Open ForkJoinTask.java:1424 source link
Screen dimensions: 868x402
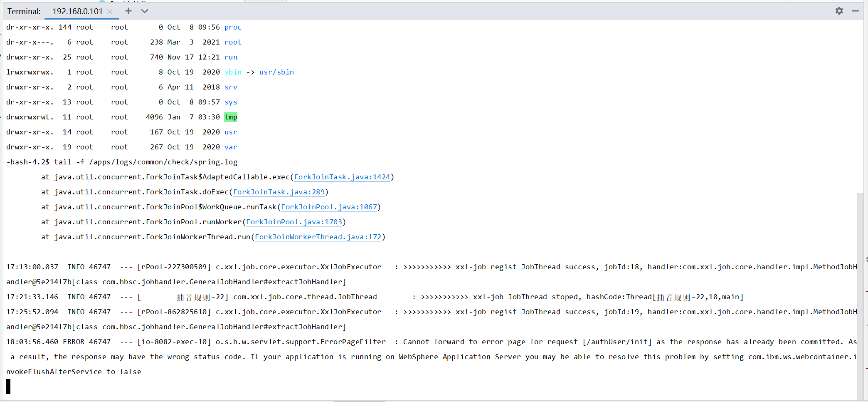coord(342,177)
